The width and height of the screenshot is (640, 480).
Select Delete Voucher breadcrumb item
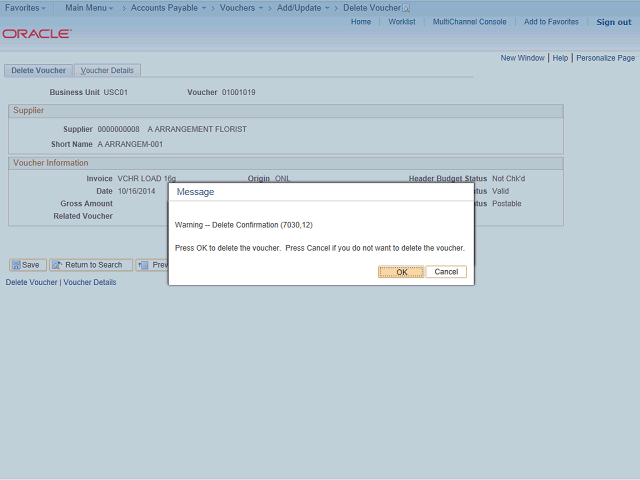[371, 8]
